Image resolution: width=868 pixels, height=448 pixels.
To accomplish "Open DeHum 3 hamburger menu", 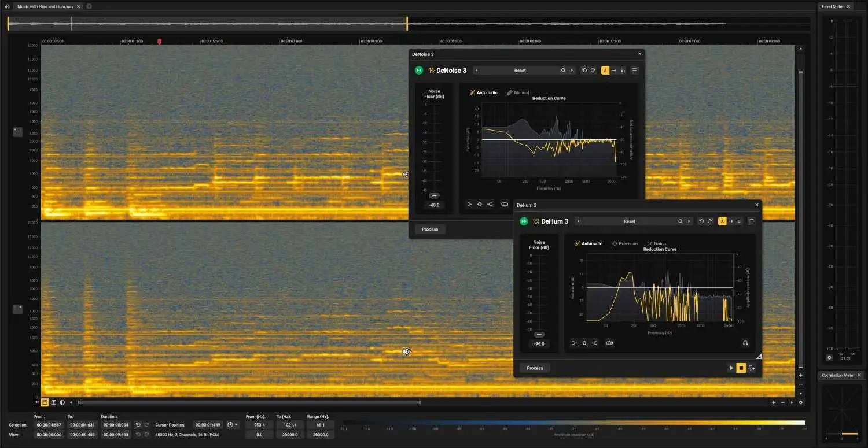I will pos(752,221).
